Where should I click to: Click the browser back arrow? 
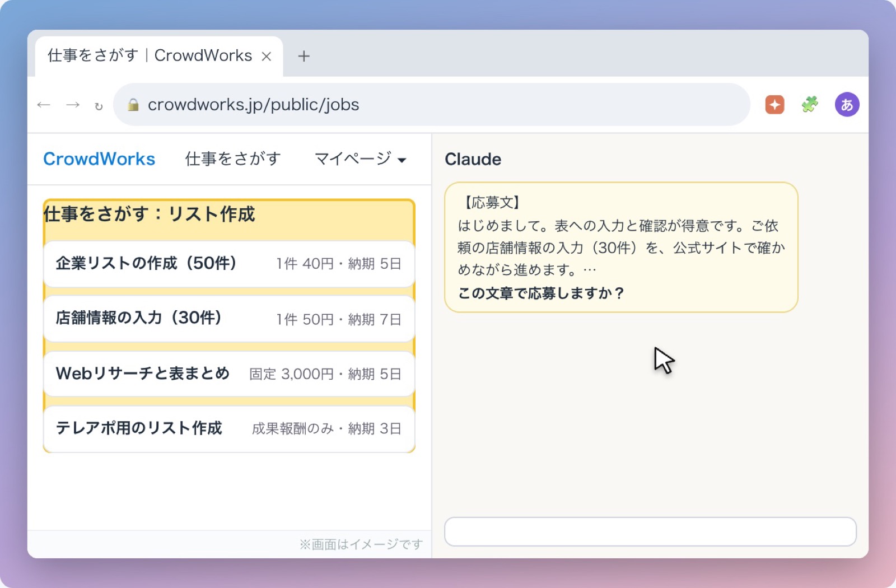(44, 105)
